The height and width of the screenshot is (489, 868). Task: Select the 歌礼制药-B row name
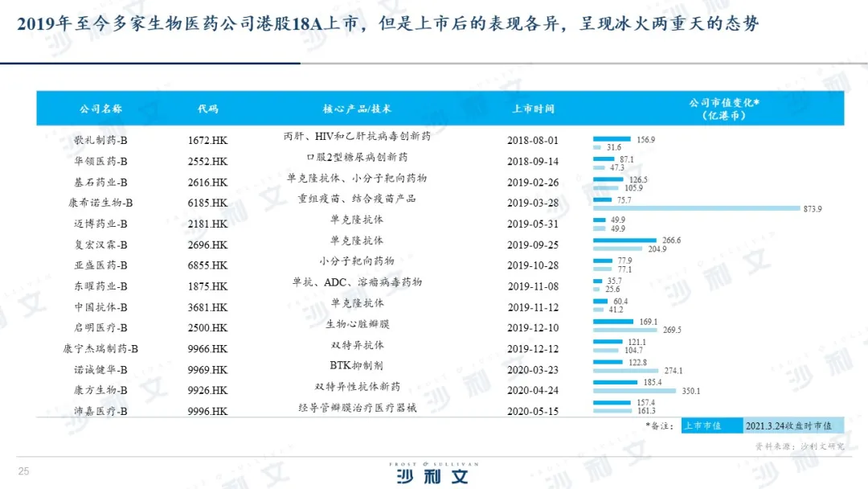[100, 140]
